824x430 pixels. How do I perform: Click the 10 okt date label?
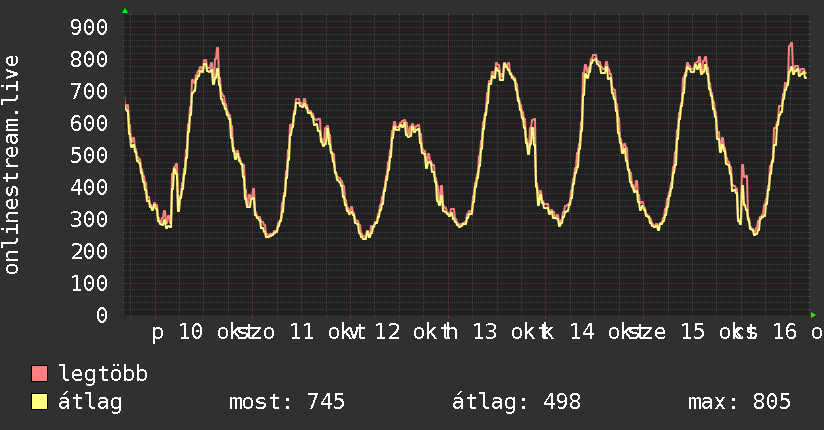click(213, 332)
